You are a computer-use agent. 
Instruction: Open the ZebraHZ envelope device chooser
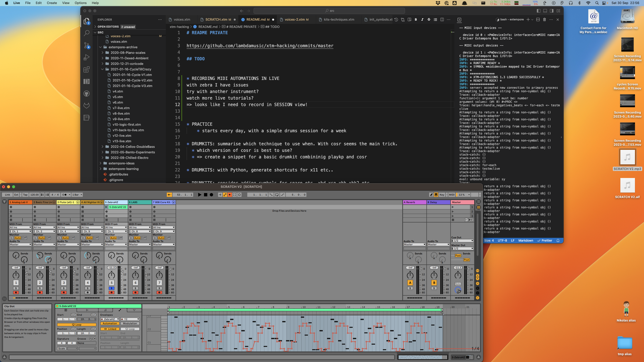pos(110,319)
